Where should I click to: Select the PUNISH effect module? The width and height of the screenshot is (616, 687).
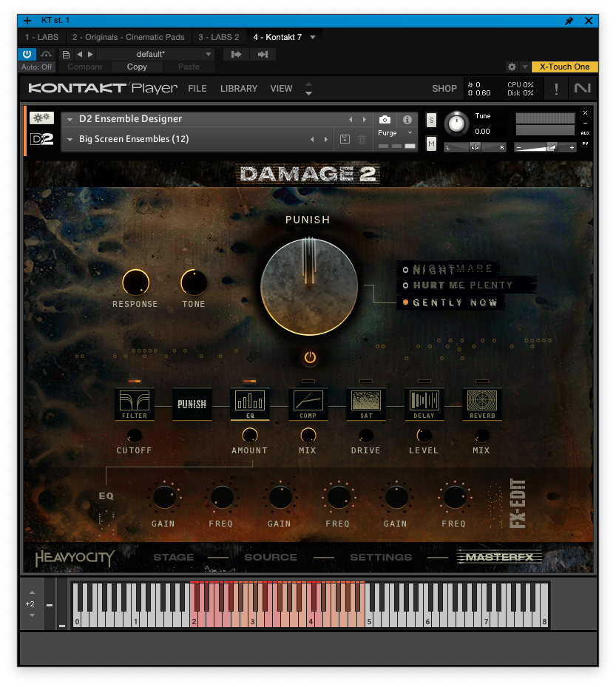(192, 404)
